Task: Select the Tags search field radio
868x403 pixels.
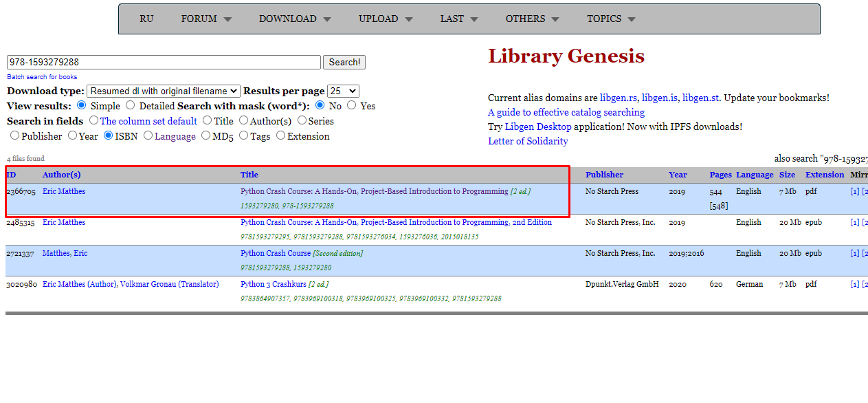Action: tap(243, 135)
